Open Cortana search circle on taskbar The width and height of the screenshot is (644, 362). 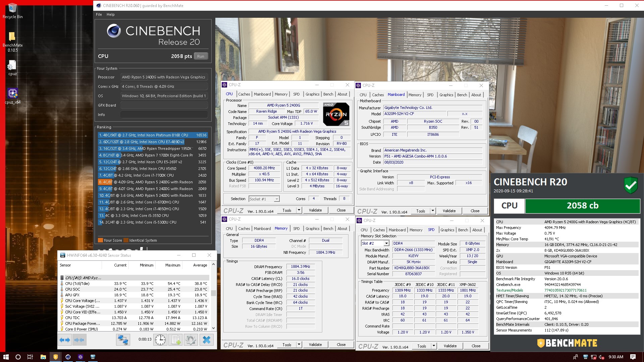click(x=18, y=357)
